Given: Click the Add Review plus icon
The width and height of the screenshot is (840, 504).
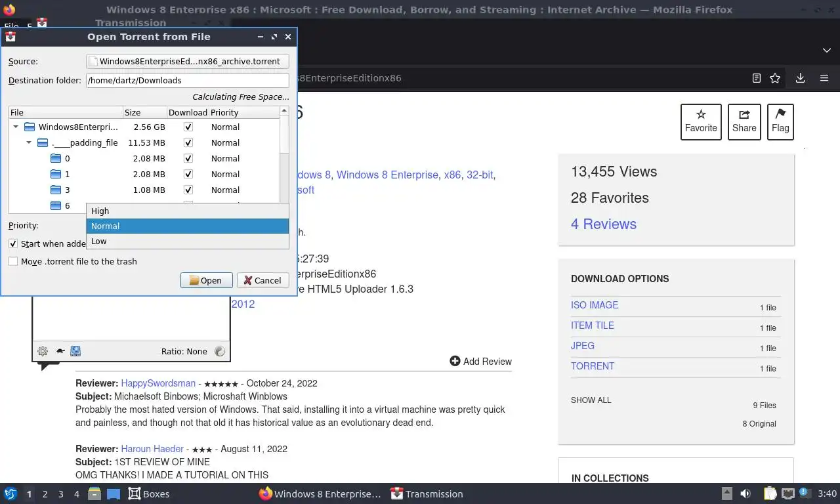Looking at the screenshot, I should point(455,361).
